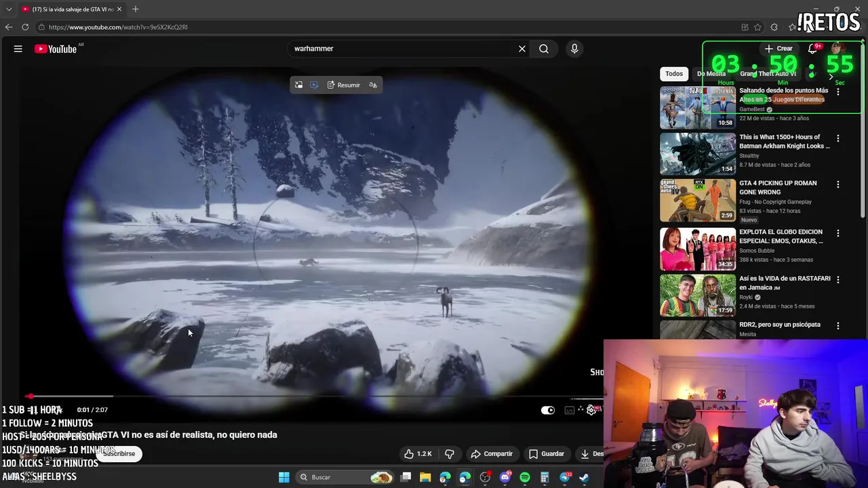The width and height of the screenshot is (868, 488).
Task: Seek using the red video progress bar
Action: (x=312, y=396)
